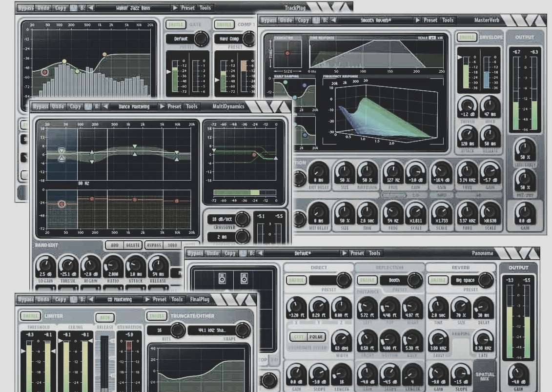Click the Spatial Mix button in Panorama
The height and width of the screenshot is (392, 552).
click(x=485, y=376)
